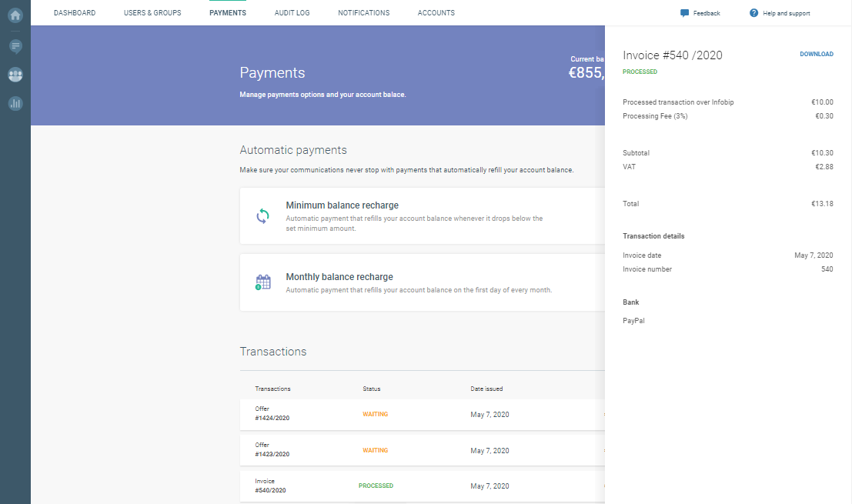Go to the Audit Log tab
The height and width of the screenshot is (504, 852).
pyautogui.click(x=292, y=13)
